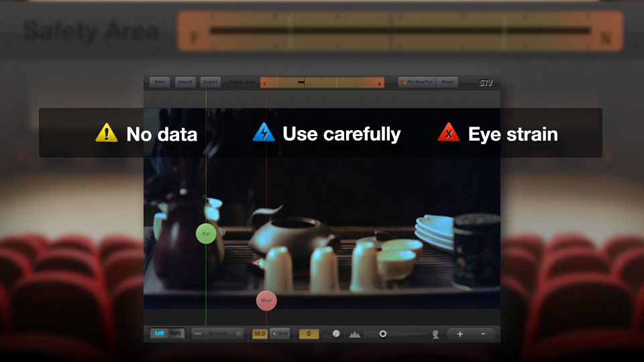644x362 pixels.
Task: Click the mountain icon left of slider
Action: 354,334
